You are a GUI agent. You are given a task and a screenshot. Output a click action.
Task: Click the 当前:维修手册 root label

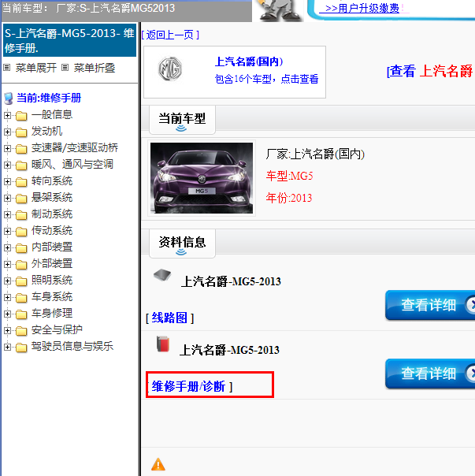click(x=49, y=98)
